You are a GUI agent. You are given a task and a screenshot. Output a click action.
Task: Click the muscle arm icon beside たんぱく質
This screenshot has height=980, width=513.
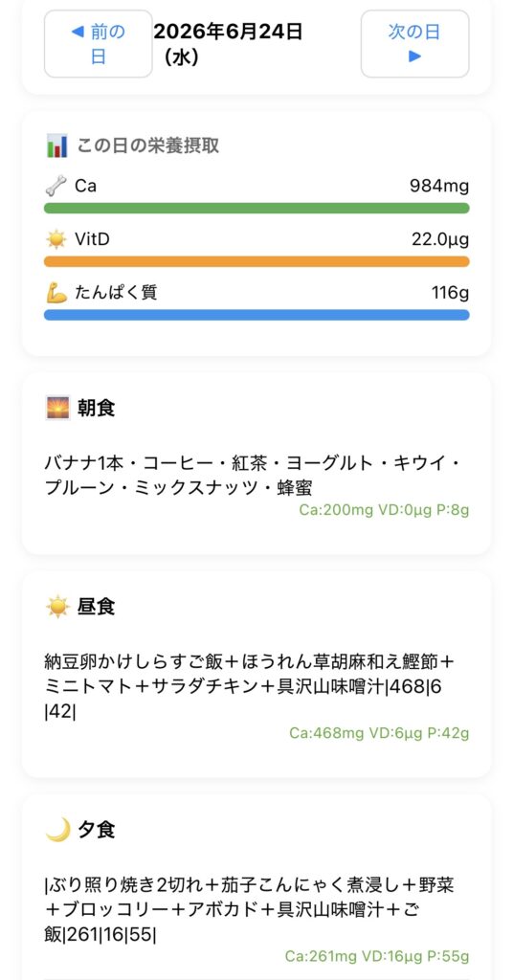[x=56, y=292]
